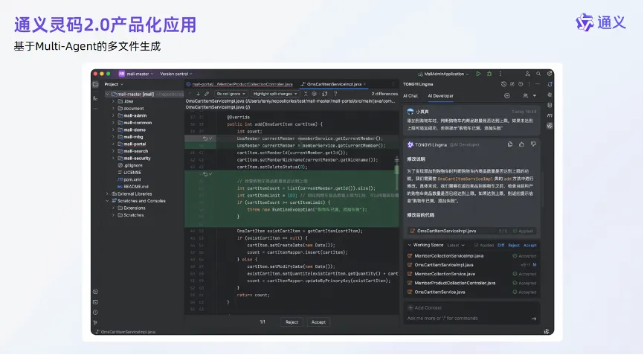Give a thumbs up to the Lingma answer
This screenshot has width=644, height=355.
(x=521, y=144)
